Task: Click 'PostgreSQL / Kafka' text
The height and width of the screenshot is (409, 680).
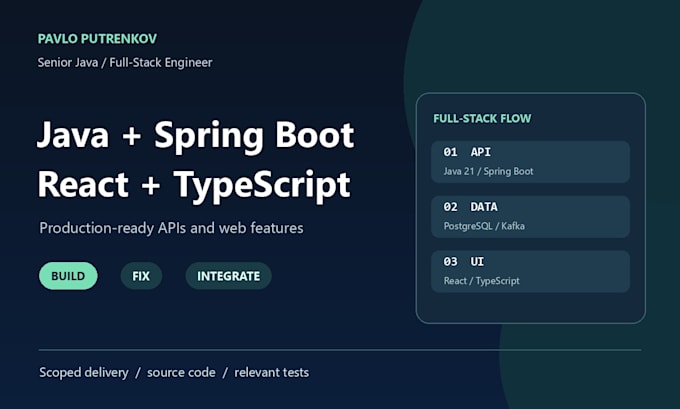Action: [484, 226]
